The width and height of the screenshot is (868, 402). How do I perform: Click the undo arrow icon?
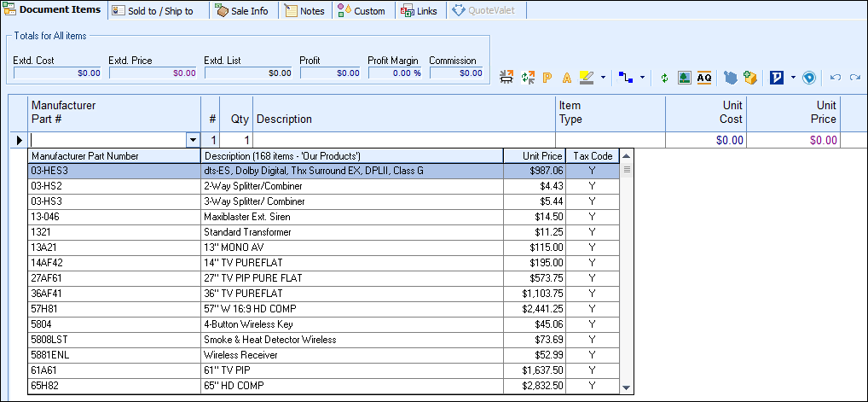[x=836, y=78]
